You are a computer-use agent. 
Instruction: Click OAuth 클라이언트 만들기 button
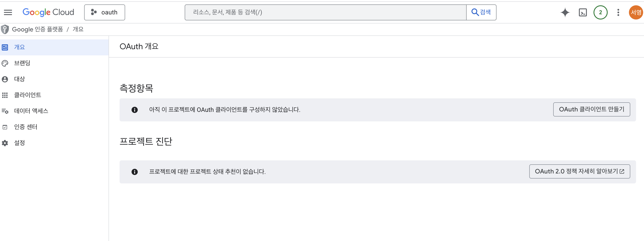pyautogui.click(x=591, y=109)
